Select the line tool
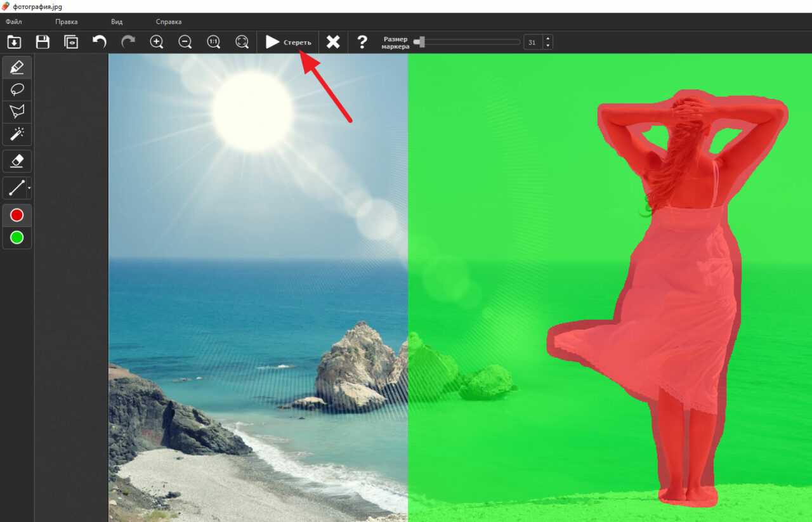 tap(16, 188)
